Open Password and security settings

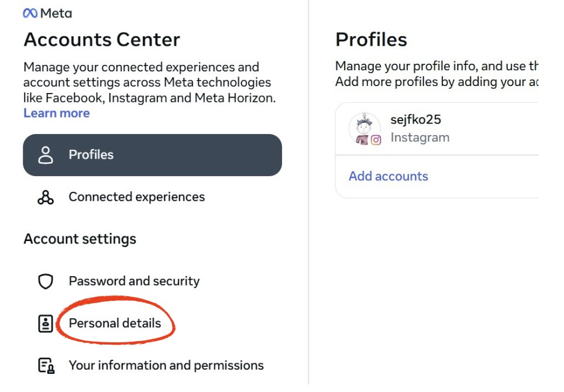(134, 281)
